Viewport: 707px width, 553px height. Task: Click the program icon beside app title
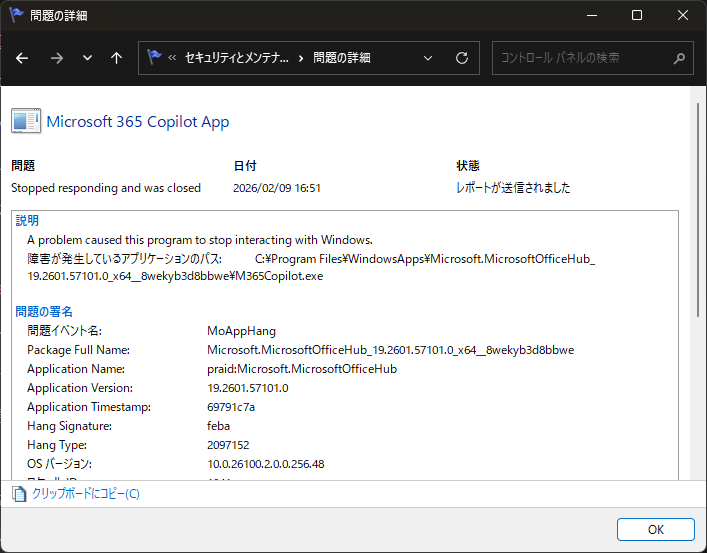26,121
